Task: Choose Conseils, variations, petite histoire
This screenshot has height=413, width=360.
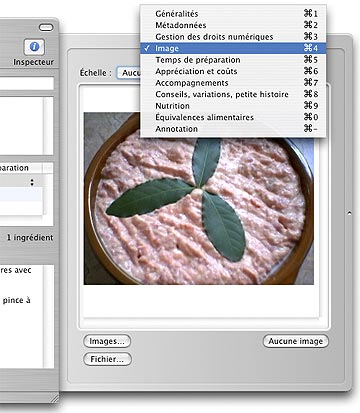Action: (233, 94)
